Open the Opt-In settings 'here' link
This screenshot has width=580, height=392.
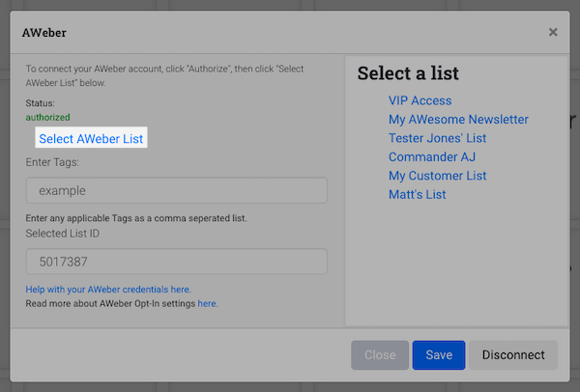208,303
